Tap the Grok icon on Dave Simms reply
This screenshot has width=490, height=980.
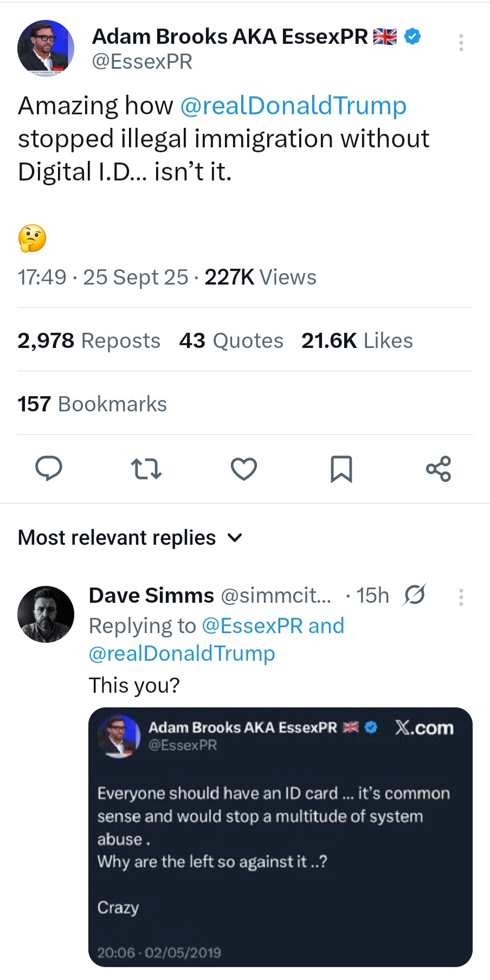point(415,595)
